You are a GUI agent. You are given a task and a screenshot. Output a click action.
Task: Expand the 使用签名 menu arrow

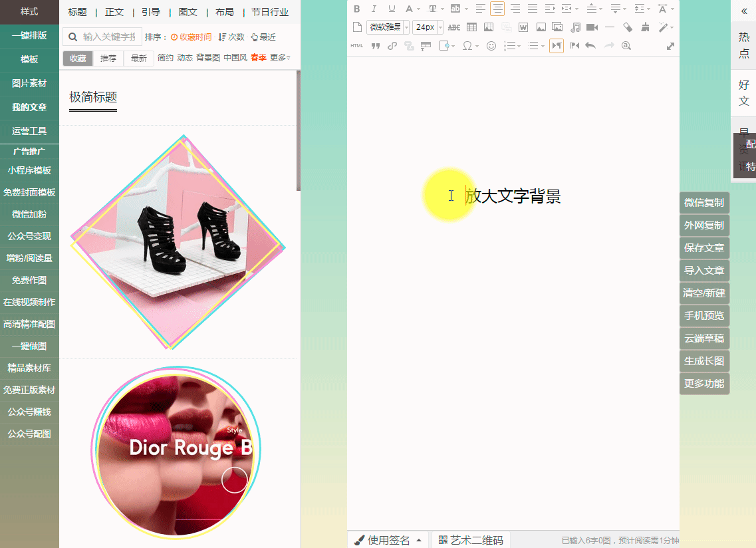[x=419, y=540]
